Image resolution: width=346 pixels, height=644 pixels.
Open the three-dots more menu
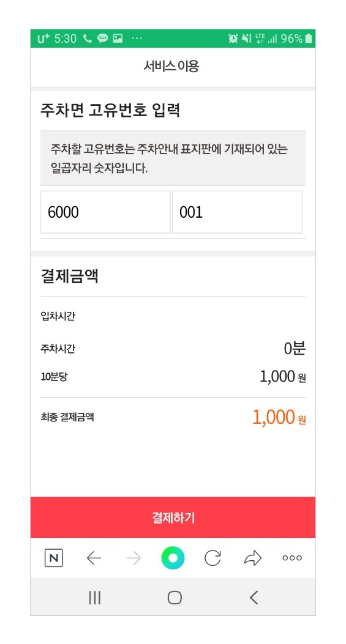pos(292,558)
